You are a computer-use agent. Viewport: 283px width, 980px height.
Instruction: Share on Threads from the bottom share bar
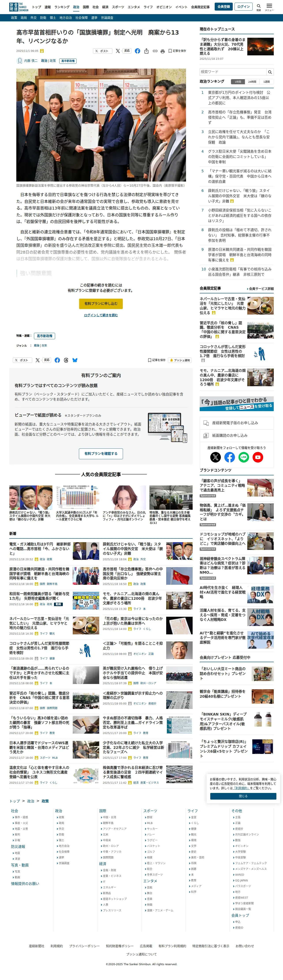tap(66, 360)
